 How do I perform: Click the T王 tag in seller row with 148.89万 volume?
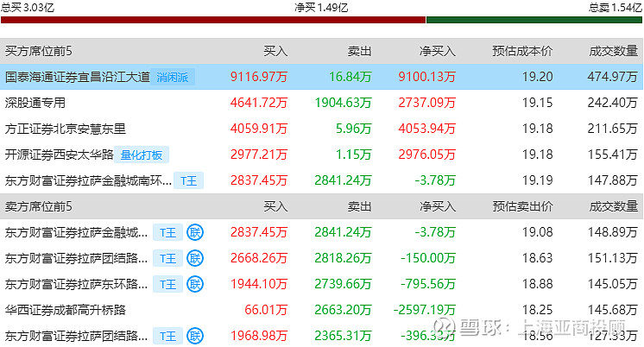coord(167,233)
